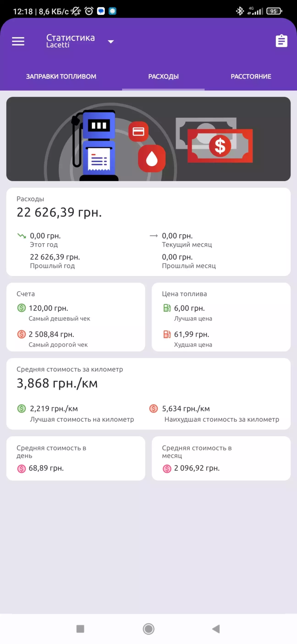Tap the red credit card icon

click(138, 132)
